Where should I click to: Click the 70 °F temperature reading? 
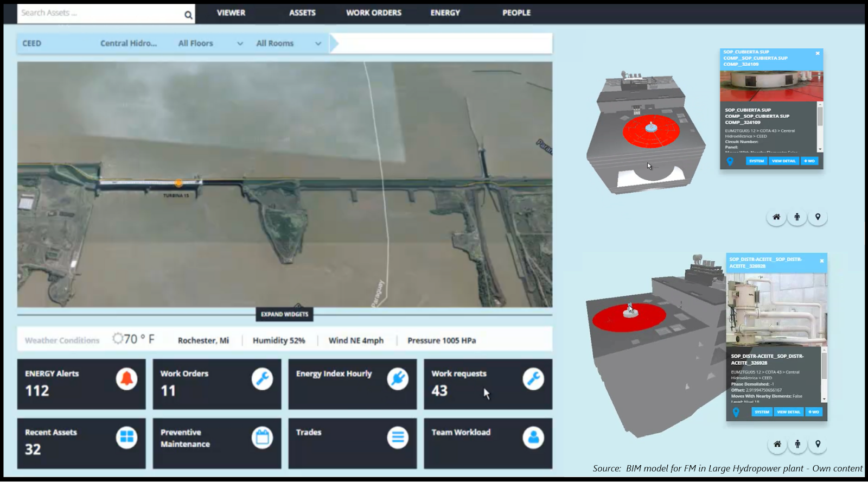click(139, 339)
